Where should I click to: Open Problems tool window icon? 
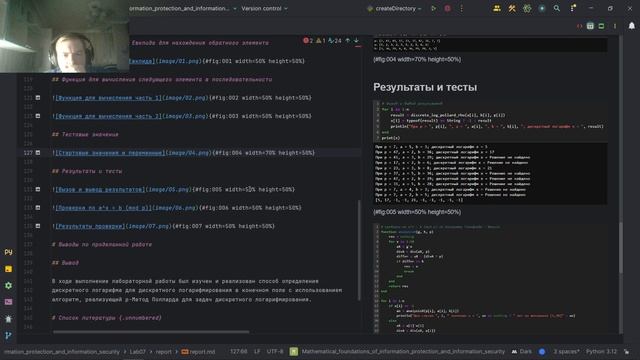[x=8, y=319]
